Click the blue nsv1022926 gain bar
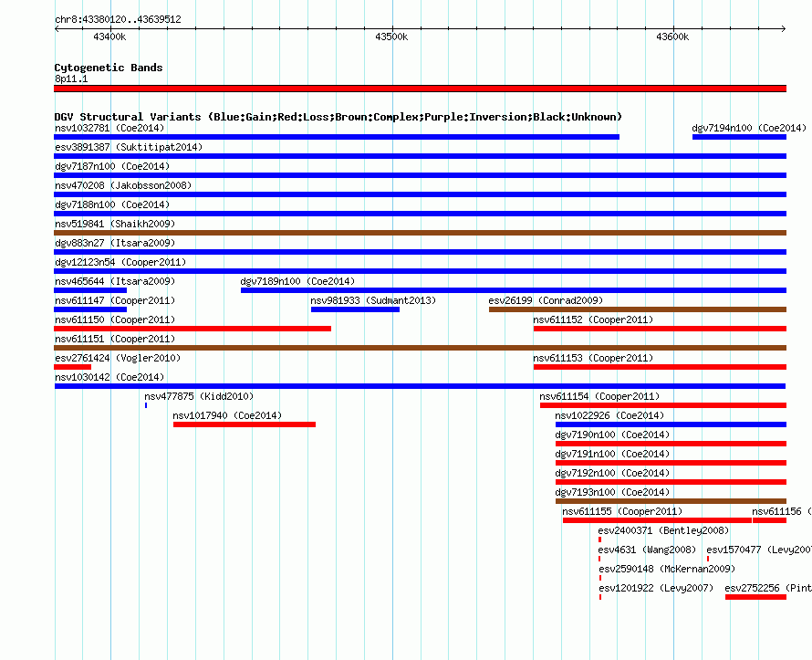 pos(671,424)
